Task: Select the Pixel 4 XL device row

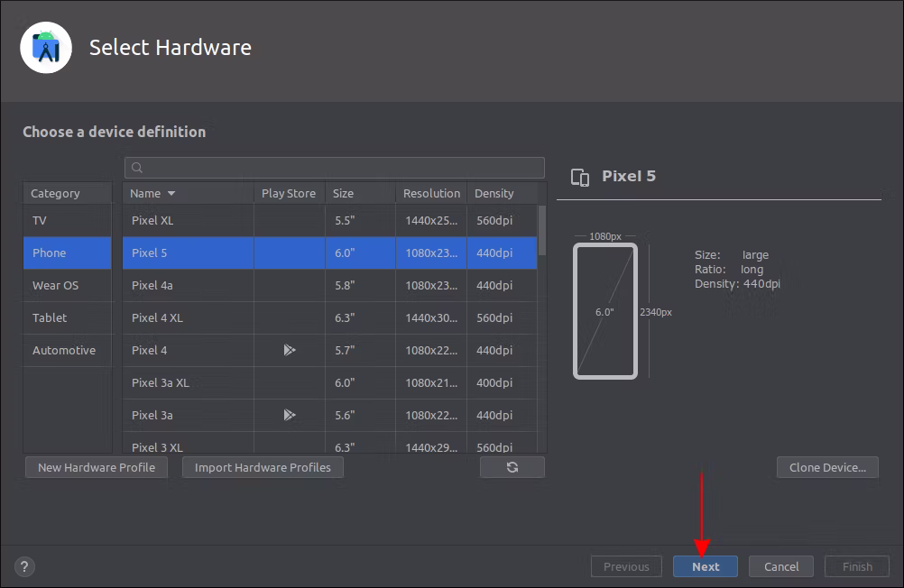Action: click(x=330, y=317)
